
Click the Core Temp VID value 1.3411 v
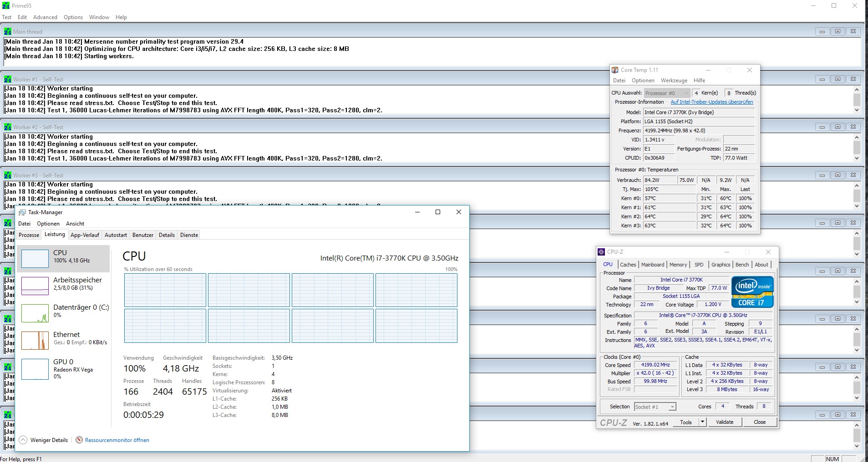[658, 140]
